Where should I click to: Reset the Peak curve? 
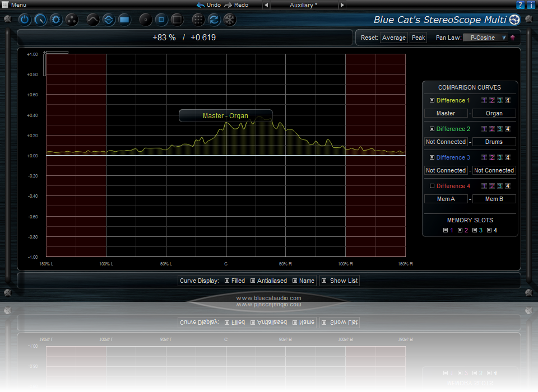tap(418, 38)
